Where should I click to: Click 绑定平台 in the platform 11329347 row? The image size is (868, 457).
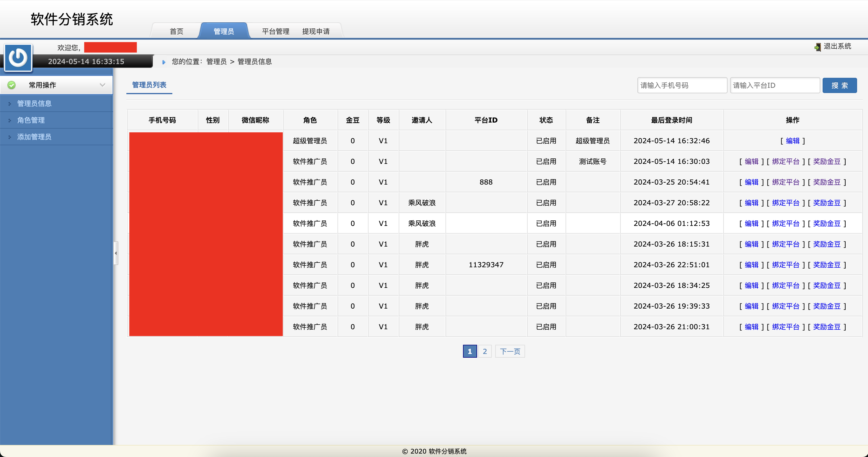point(786,265)
